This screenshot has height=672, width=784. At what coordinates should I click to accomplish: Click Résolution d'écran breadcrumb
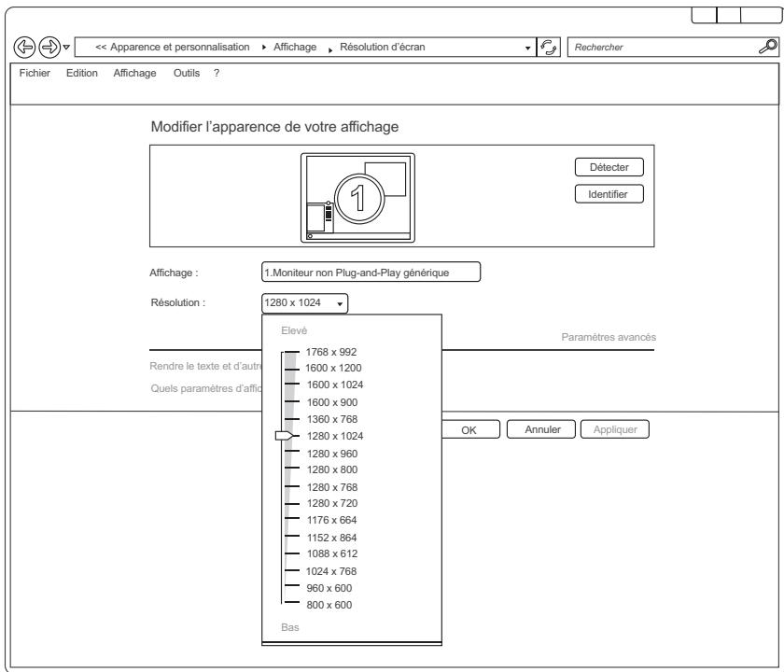tap(382, 47)
